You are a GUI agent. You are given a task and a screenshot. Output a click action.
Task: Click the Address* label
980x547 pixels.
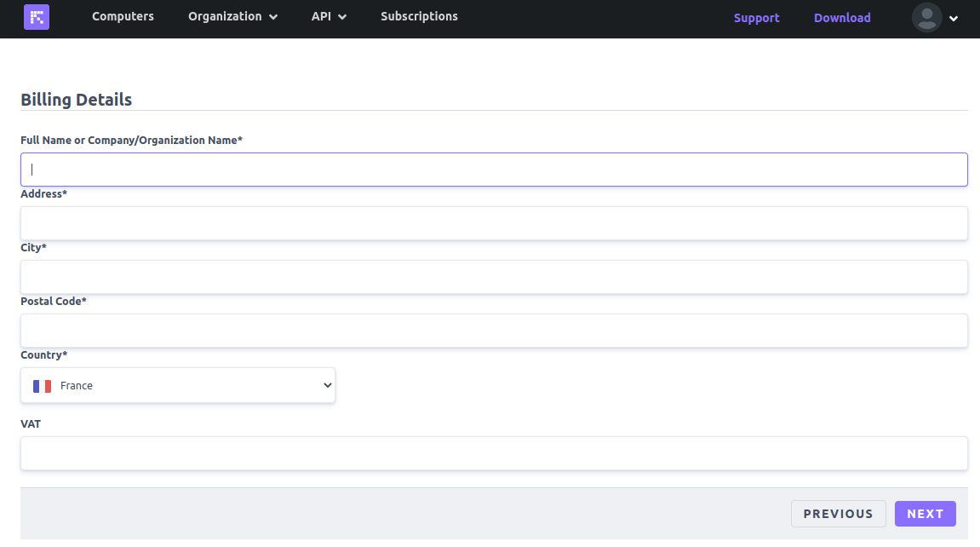point(43,193)
